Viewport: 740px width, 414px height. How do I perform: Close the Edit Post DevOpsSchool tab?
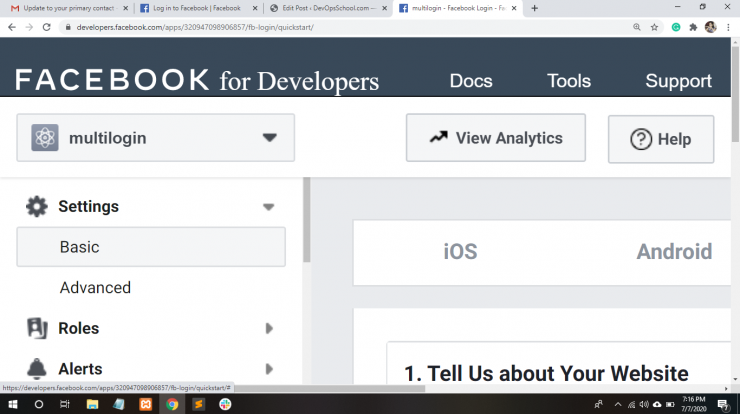385,8
